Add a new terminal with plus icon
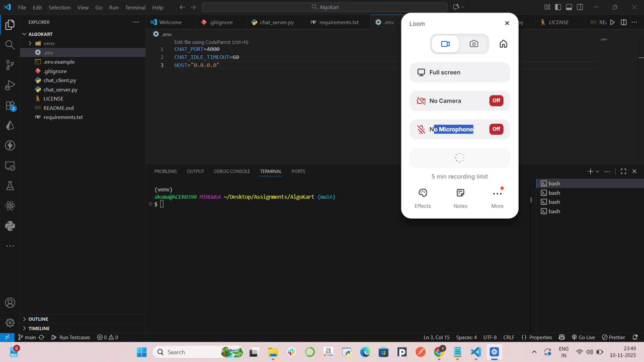The image size is (644, 362). pos(591,171)
